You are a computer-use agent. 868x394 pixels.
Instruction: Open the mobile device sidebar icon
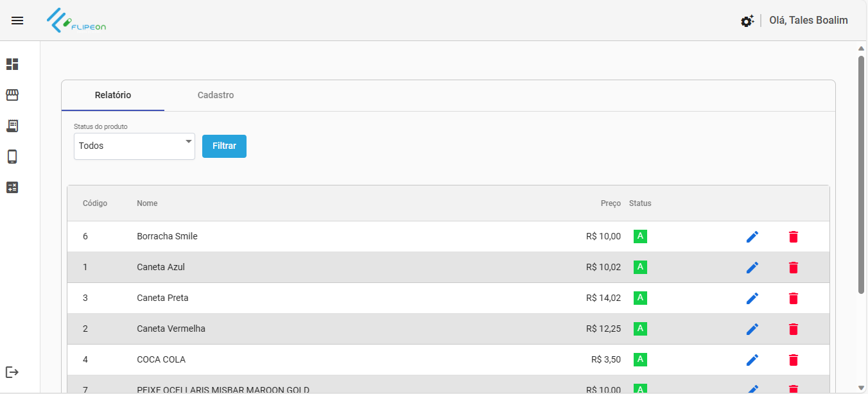[x=12, y=157]
